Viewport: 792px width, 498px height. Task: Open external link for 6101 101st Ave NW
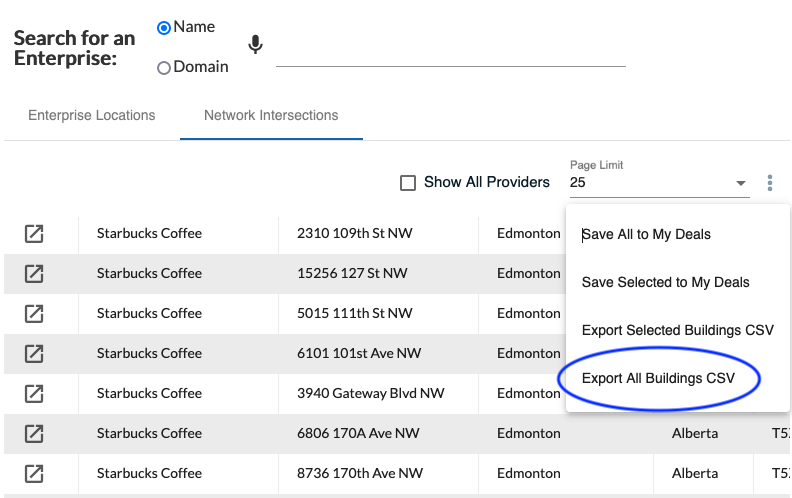pos(34,354)
